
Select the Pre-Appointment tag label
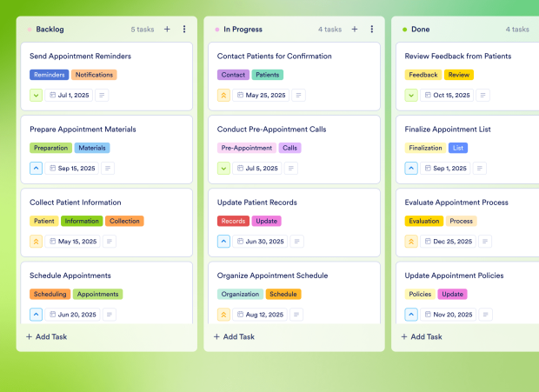pyautogui.click(x=247, y=148)
